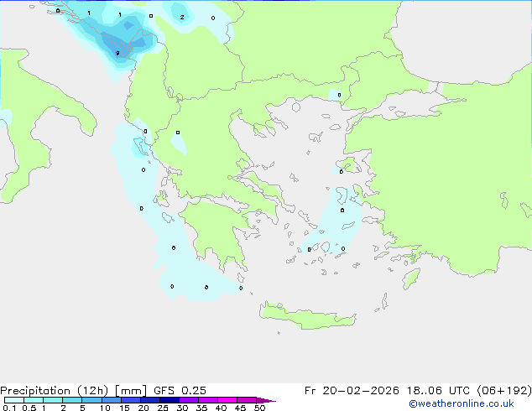Click the "30" legend scale label
Screen dimensions: 532x411
(182, 408)
